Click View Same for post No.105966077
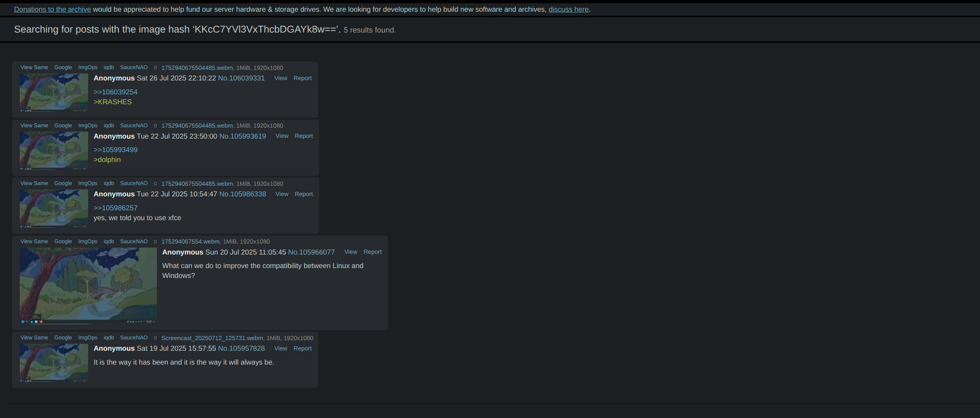 34,241
